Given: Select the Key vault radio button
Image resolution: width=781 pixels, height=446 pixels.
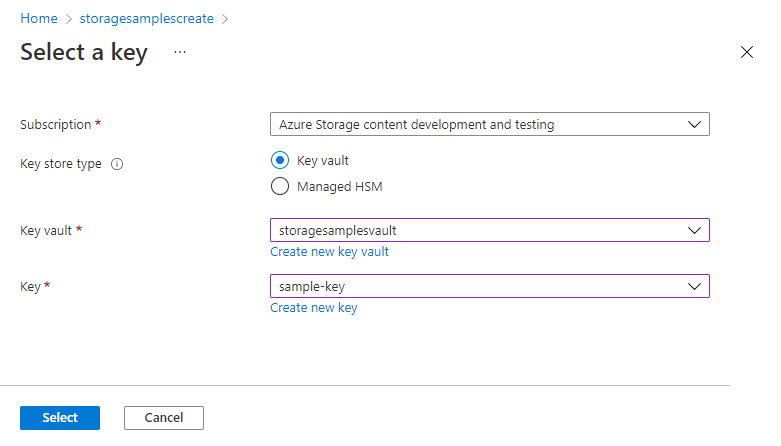Looking at the screenshot, I should point(280,160).
